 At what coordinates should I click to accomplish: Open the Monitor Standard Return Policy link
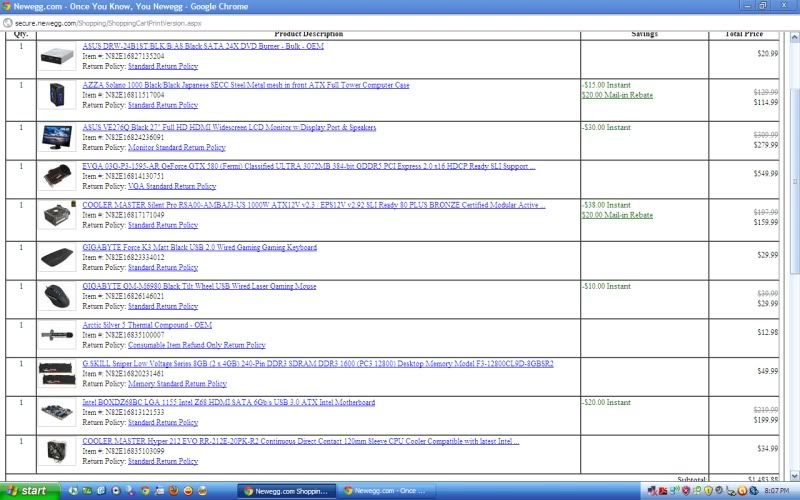point(177,147)
